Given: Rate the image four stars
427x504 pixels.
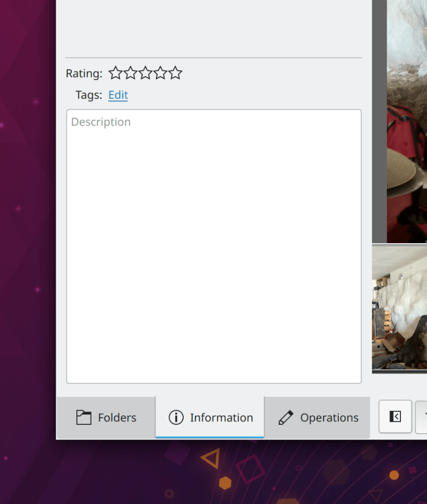Looking at the screenshot, I should 161,73.
